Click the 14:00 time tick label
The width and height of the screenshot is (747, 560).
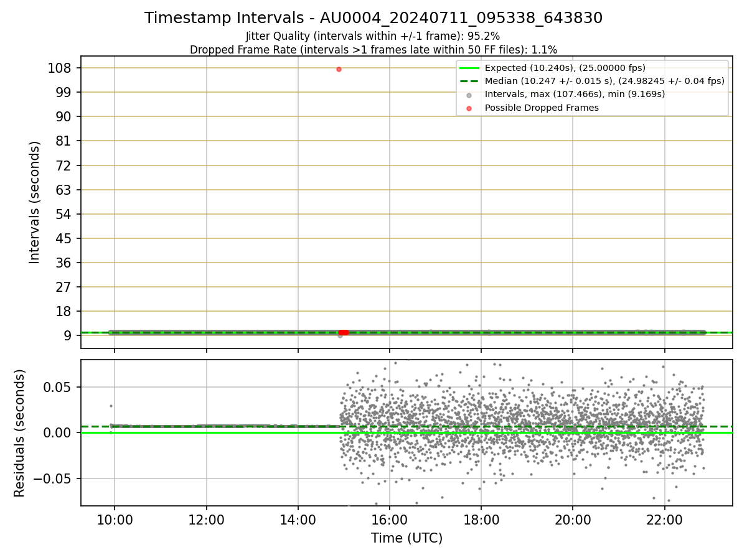pos(298,520)
